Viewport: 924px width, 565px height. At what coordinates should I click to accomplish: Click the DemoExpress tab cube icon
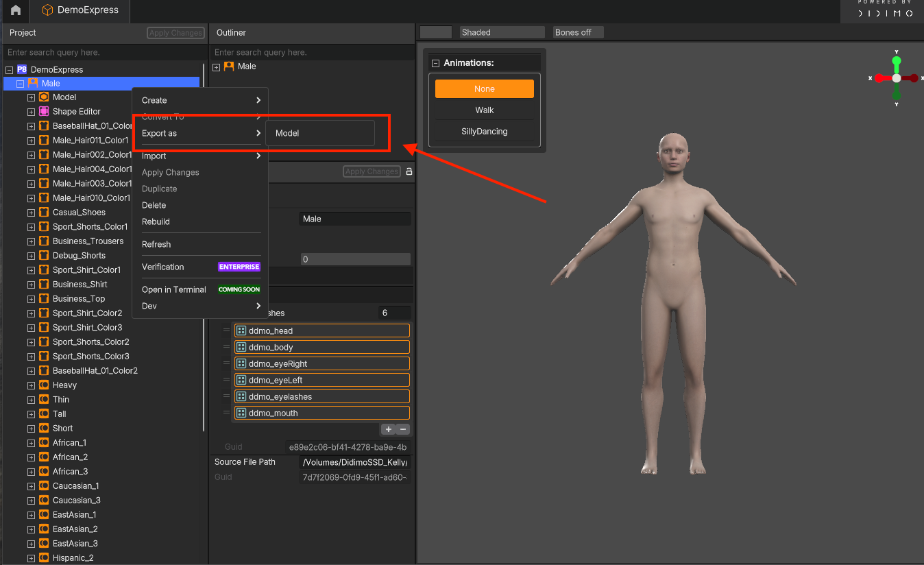47,10
